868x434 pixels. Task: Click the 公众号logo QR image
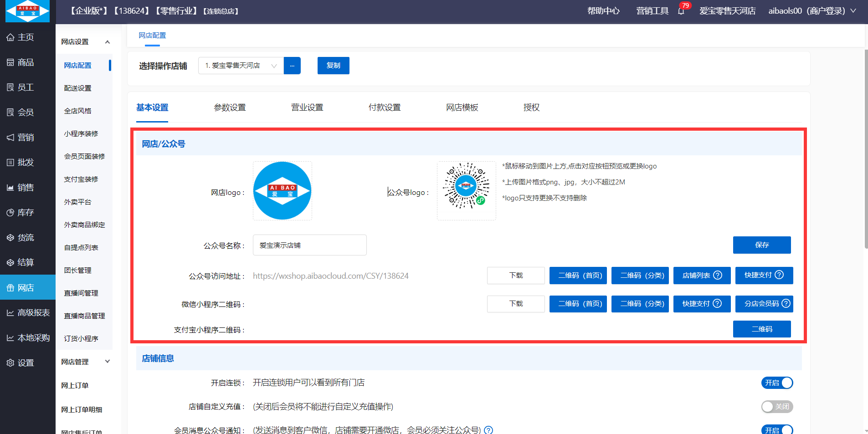tap(467, 191)
